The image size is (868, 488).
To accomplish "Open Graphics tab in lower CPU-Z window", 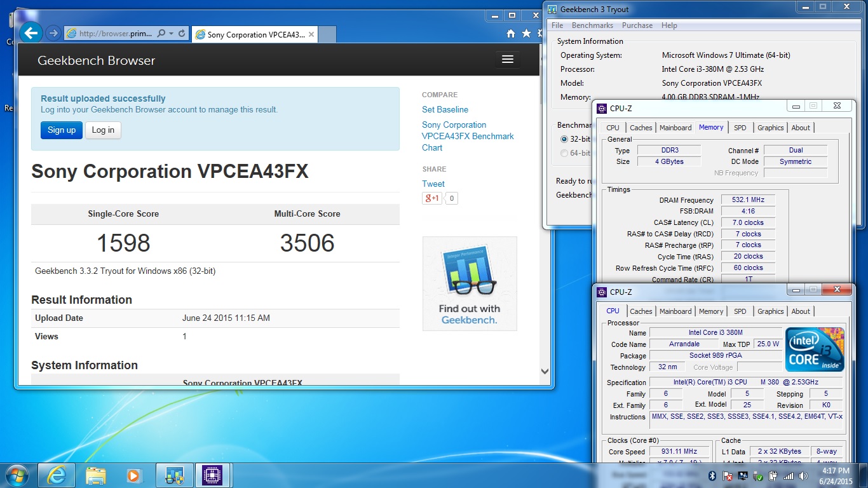I will point(770,311).
